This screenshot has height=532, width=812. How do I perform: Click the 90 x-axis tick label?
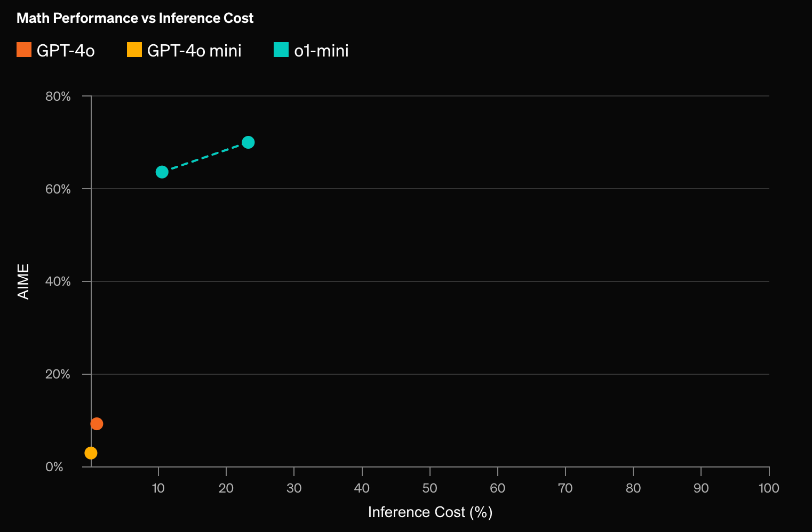701,488
